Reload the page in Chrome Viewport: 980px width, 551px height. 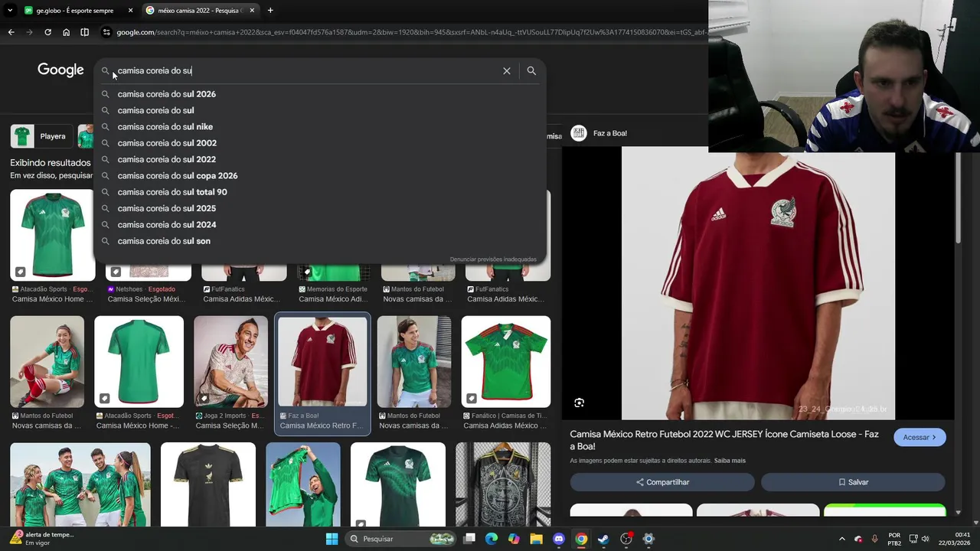pos(47,32)
